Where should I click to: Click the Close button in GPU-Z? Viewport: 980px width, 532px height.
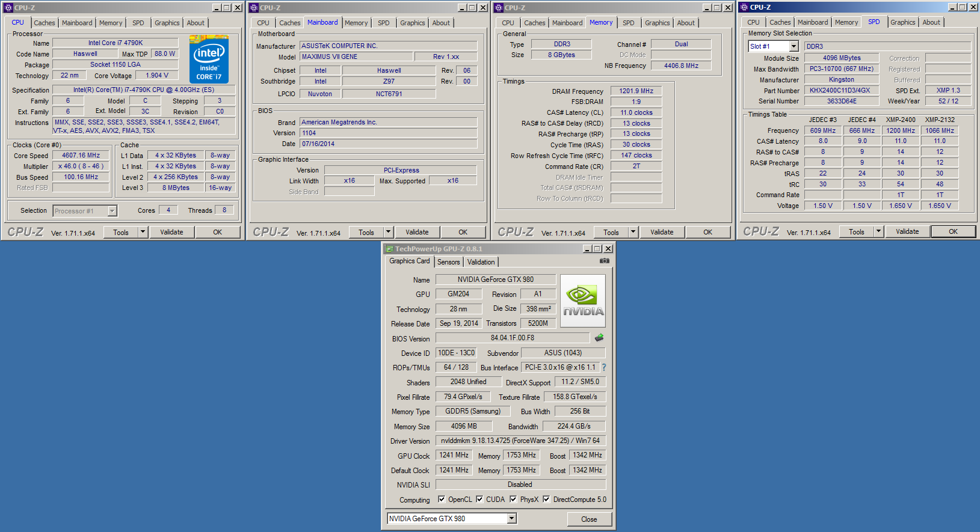click(589, 519)
